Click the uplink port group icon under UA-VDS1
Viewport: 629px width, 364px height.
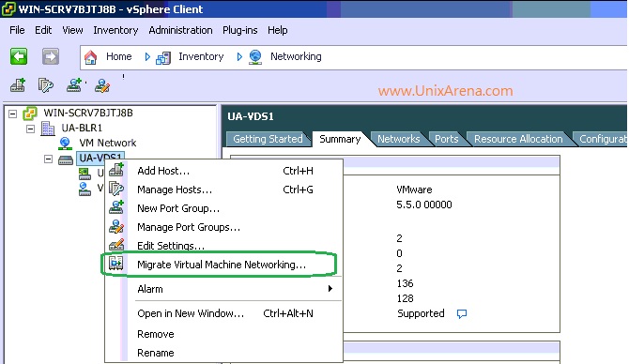(84, 174)
